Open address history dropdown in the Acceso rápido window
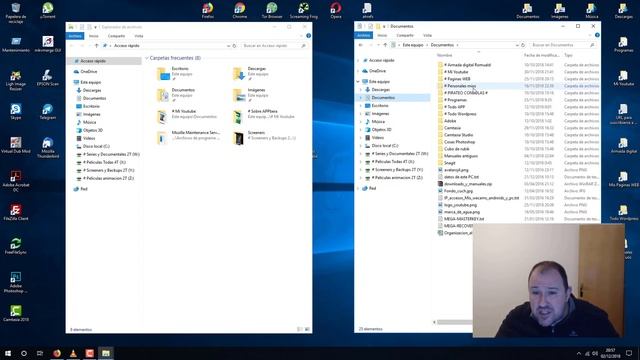Viewport: 640px width, 360px height. pos(228,46)
